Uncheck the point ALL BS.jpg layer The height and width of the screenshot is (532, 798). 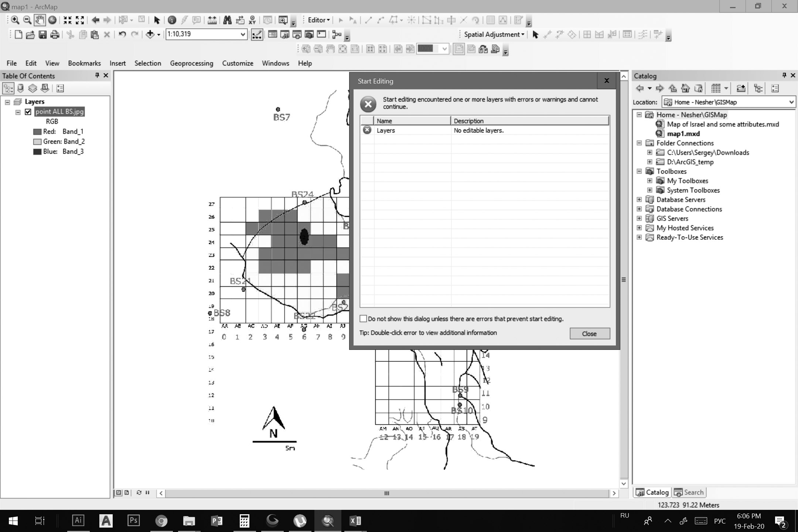[28, 112]
